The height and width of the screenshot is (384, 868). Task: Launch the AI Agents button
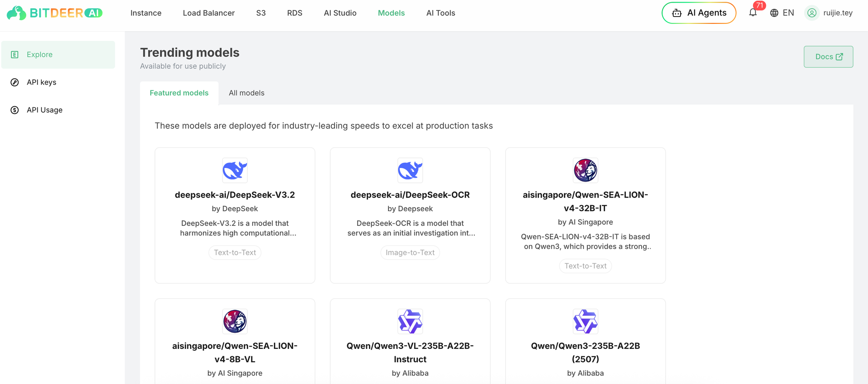pos(699,13)
